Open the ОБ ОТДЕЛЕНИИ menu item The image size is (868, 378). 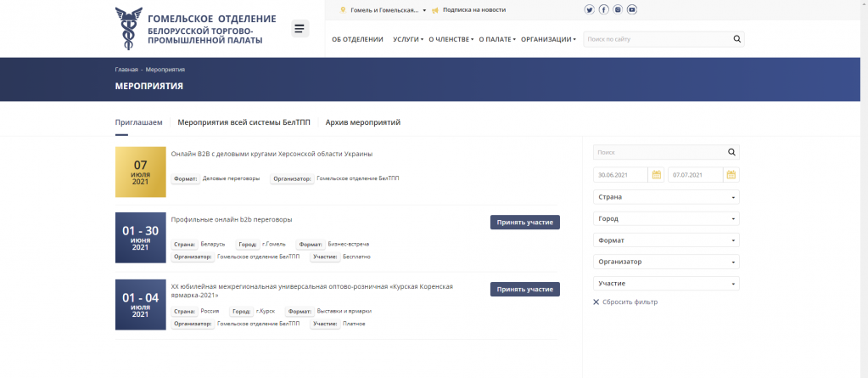[x=357, y=39]
